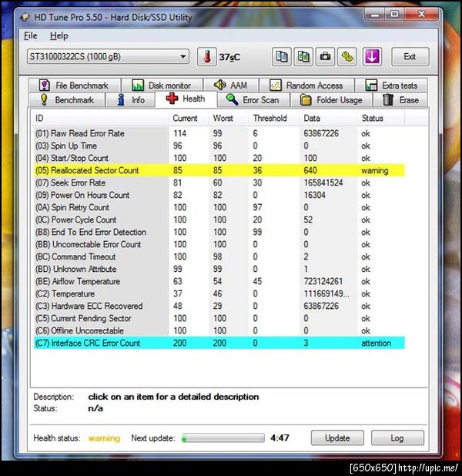Switch to the File Benchmark tab

[x=75, y=85]
